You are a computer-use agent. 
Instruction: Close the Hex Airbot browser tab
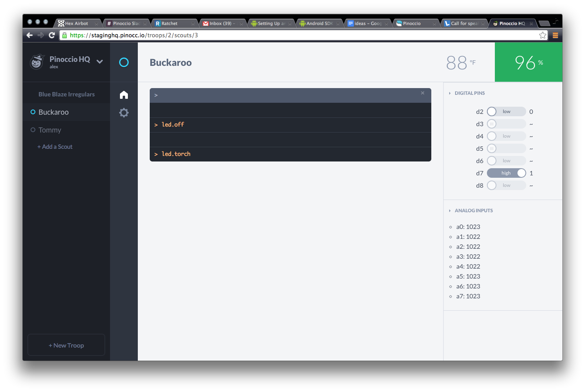[96, 24]
